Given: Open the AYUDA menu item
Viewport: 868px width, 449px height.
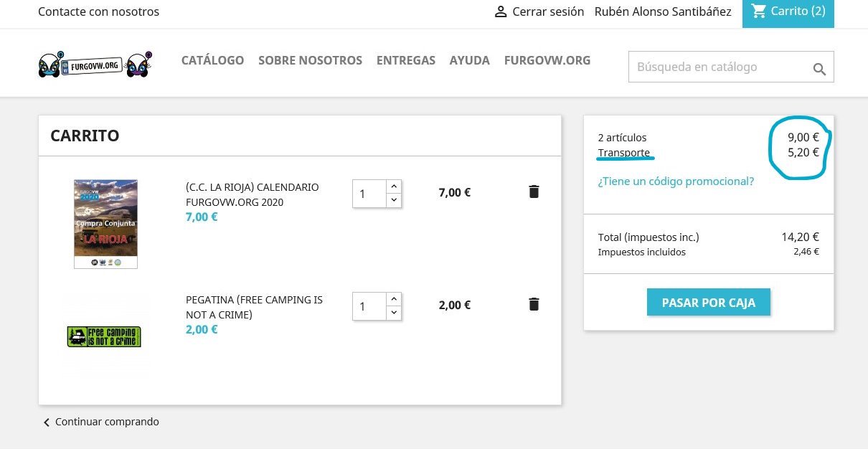Looking at the screenshot, I should [x=470, y=60].
